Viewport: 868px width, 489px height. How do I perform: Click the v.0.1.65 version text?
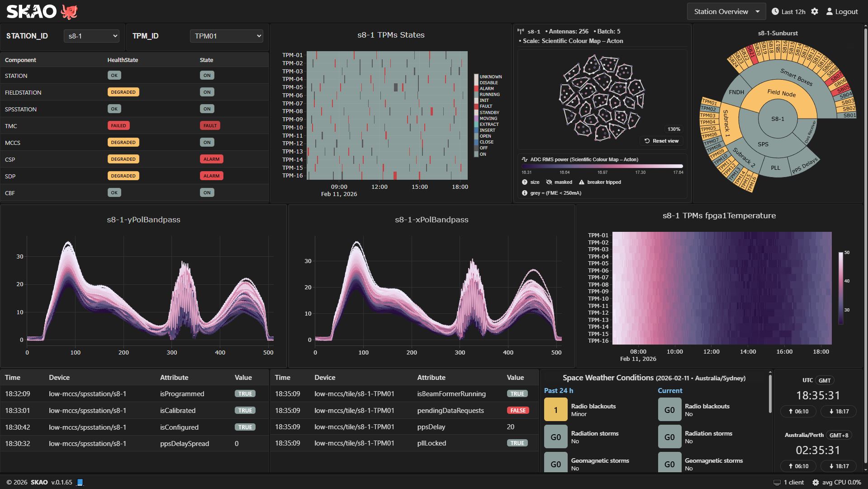(62, 482)
